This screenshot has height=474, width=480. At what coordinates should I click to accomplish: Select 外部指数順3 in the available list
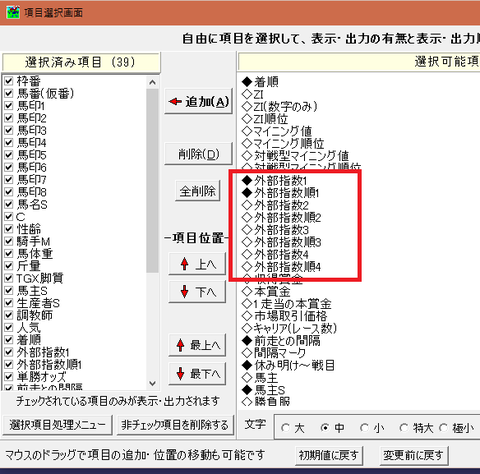tap(282, 242)
